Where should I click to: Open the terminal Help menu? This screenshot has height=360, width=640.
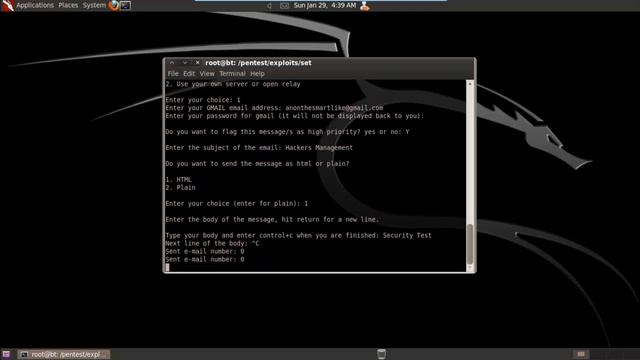click(x=257, y=73)
